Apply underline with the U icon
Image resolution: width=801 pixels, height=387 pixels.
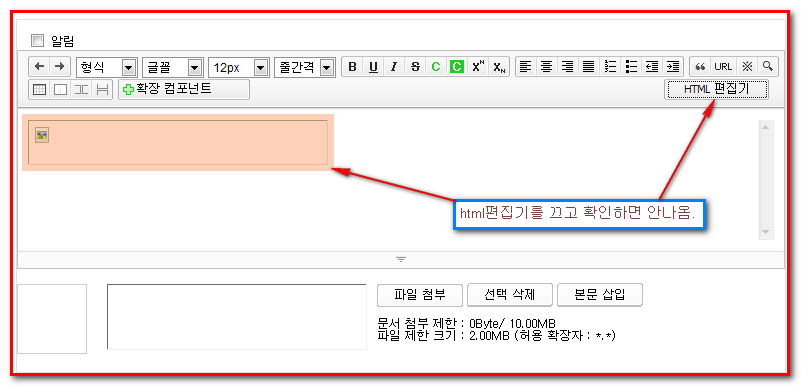tap(373, 67)
